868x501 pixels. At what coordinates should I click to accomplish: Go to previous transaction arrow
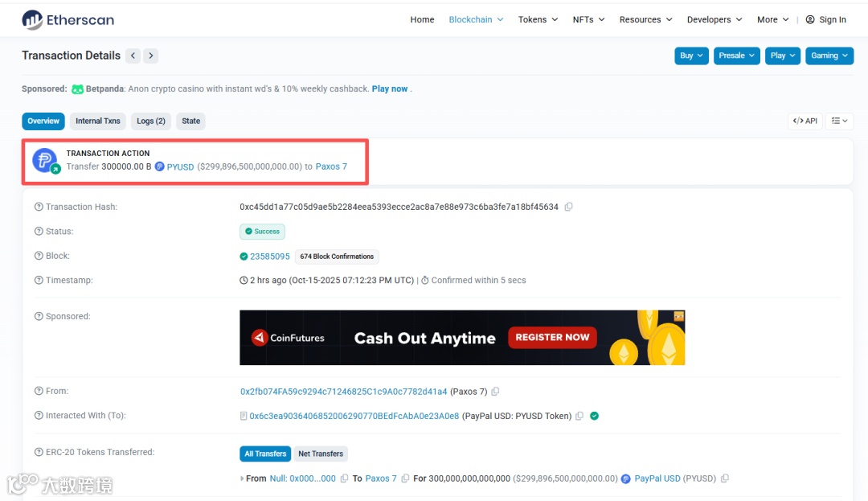click(133, 55)
